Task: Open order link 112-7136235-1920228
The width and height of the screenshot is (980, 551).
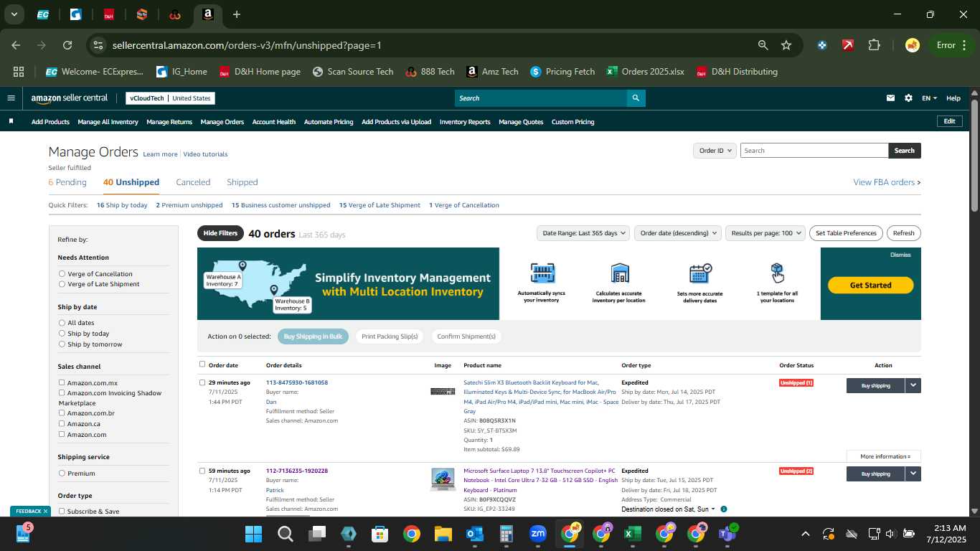Action: [297, 471]
